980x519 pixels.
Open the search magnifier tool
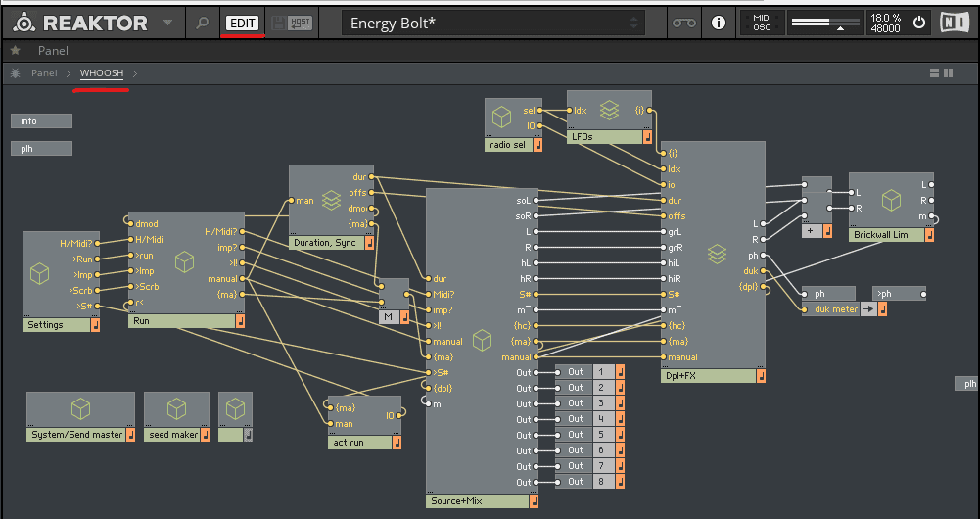pos(202,24)
